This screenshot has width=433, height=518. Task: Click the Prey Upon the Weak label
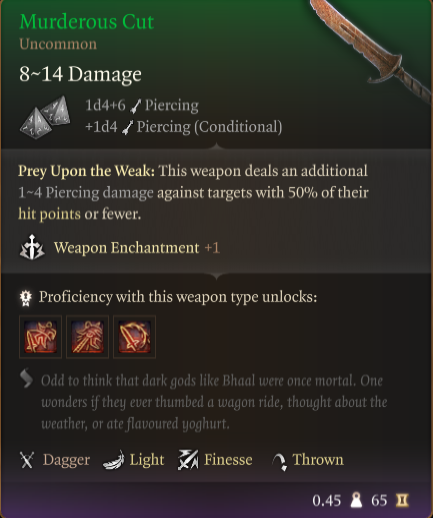(86, 171)
